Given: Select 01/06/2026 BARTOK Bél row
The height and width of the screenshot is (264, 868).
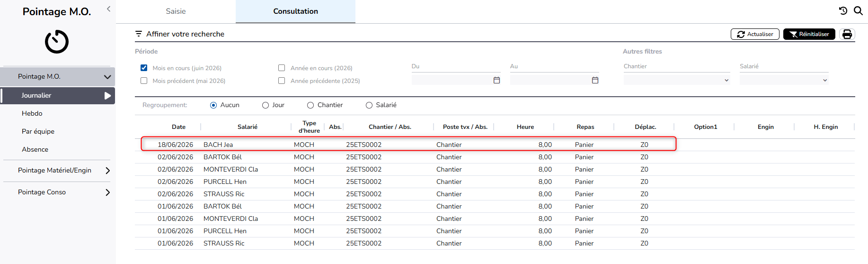Looking at the screenshot, I should click(495, 206).
